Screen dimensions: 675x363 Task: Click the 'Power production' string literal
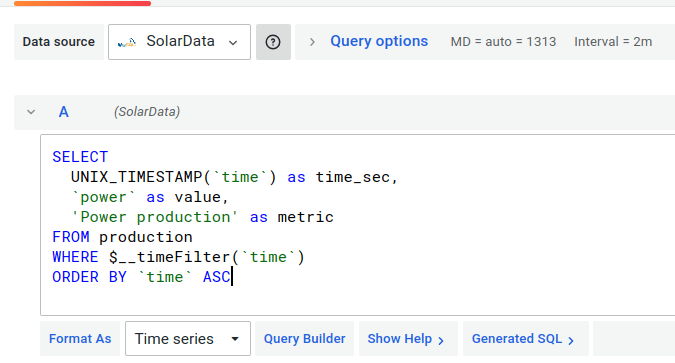click(x=155, y=217)
